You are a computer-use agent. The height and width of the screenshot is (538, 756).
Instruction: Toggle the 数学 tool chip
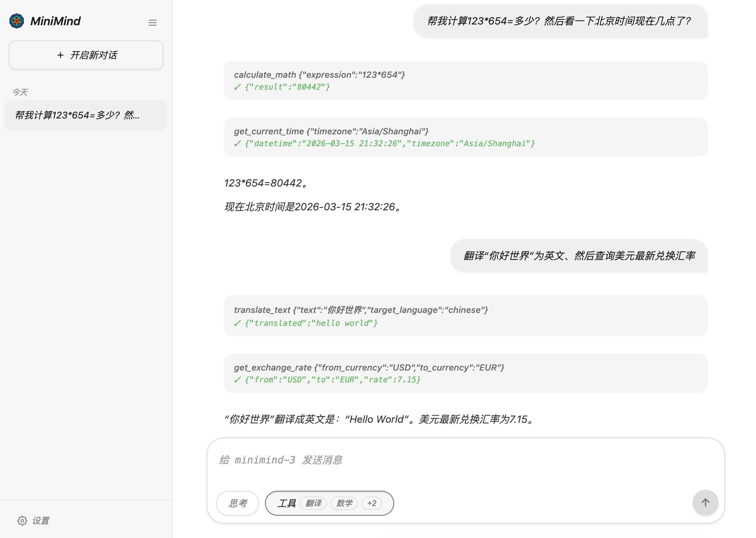344,503
